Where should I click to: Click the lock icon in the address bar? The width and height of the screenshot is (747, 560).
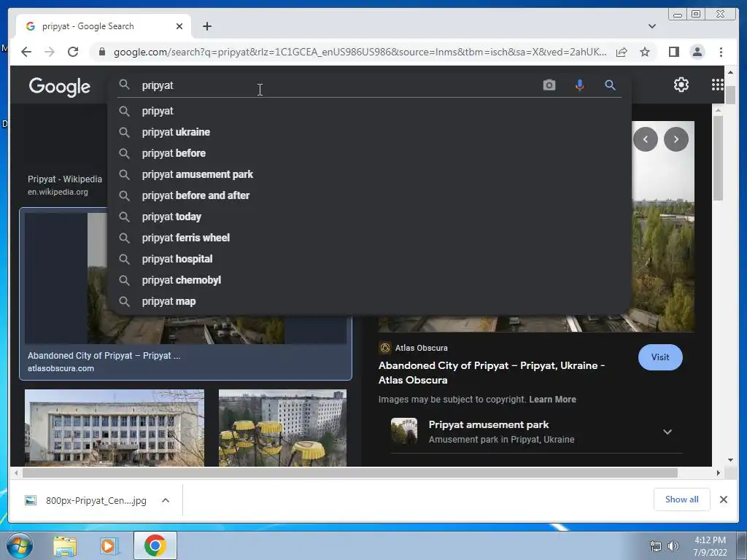pos(101,52)
